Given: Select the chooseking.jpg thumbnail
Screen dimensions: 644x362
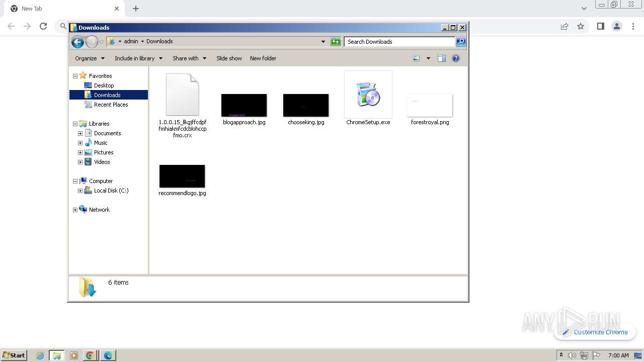Looking at the screenshot, I should [306, 105].
